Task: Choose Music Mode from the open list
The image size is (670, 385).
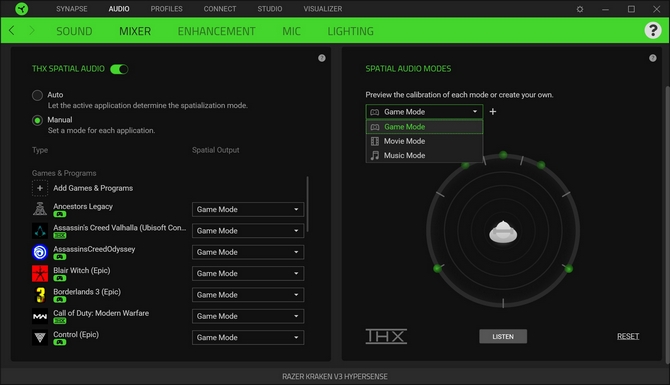Action: point(424,156)
